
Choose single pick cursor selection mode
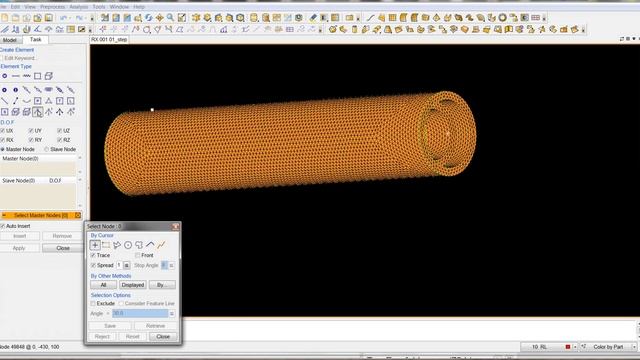[95, 245]
